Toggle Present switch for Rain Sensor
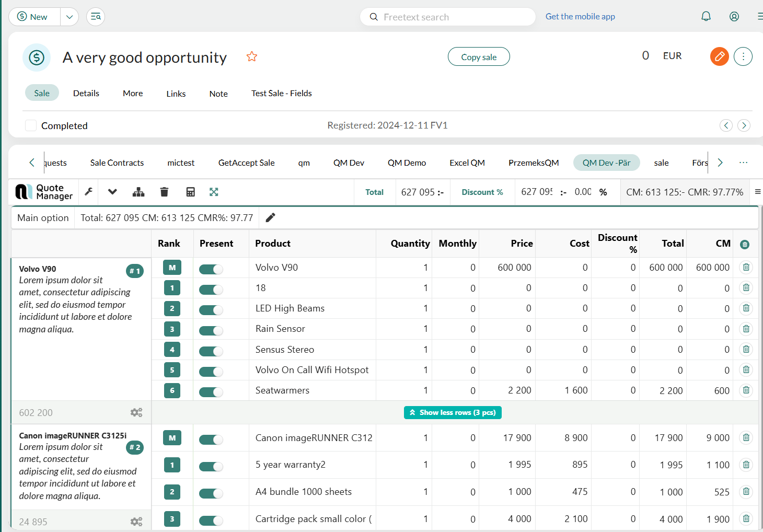This screenshot has height=532, width=763. point(211,330)
